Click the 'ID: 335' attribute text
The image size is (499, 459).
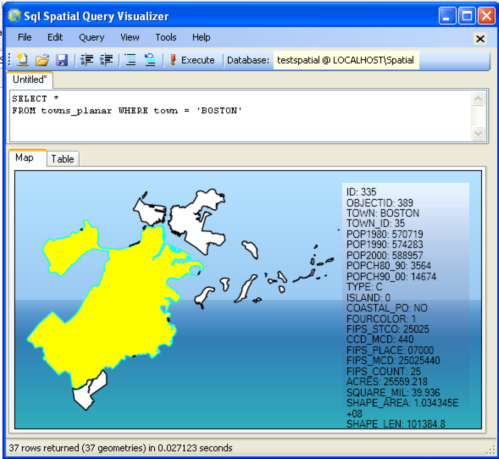[361, 192]
